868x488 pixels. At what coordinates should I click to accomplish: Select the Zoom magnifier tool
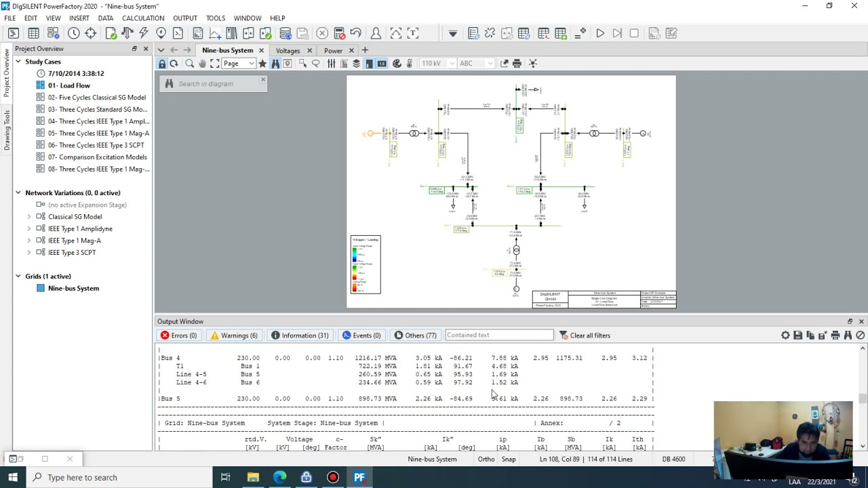[190, 64]
